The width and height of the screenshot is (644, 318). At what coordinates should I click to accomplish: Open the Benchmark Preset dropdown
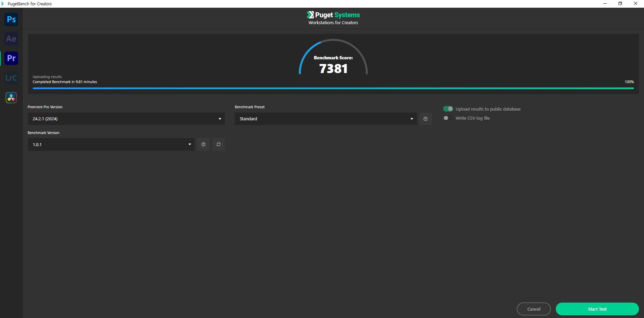(326, 119)
